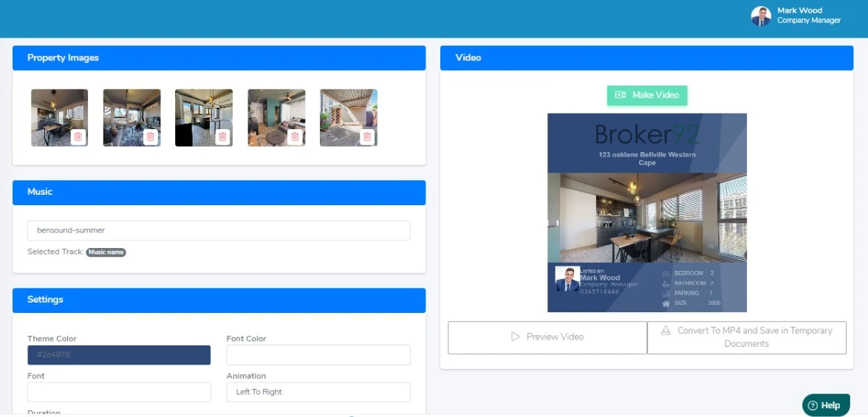Click the Make Video button

[x=647, y=95]
